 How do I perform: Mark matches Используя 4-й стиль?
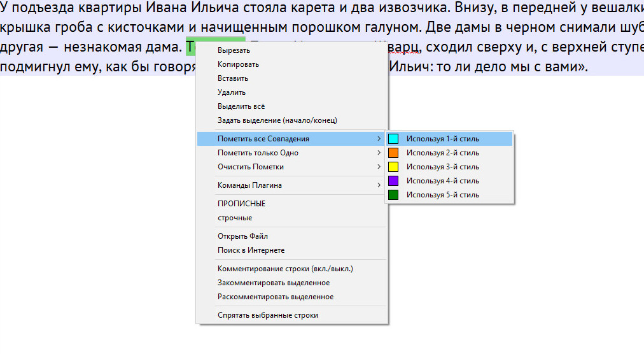tap(449, 180)
